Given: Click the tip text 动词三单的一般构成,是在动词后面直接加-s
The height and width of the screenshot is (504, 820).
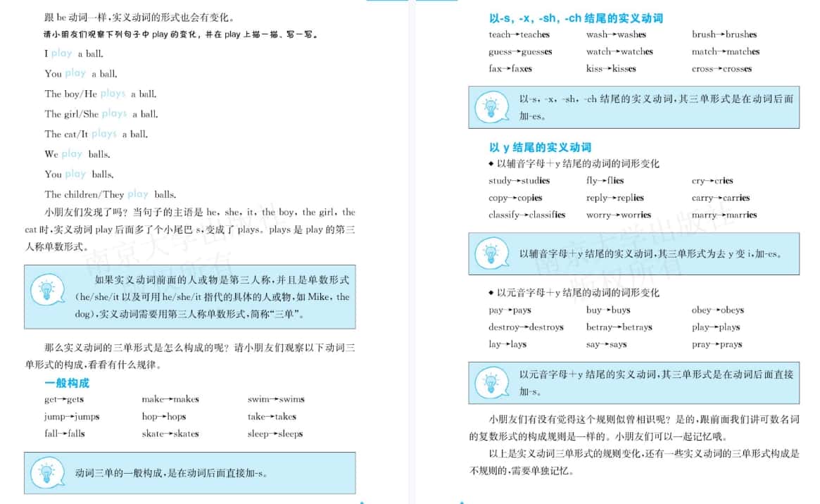Looking at the screenshot, I should pos(172,473).
